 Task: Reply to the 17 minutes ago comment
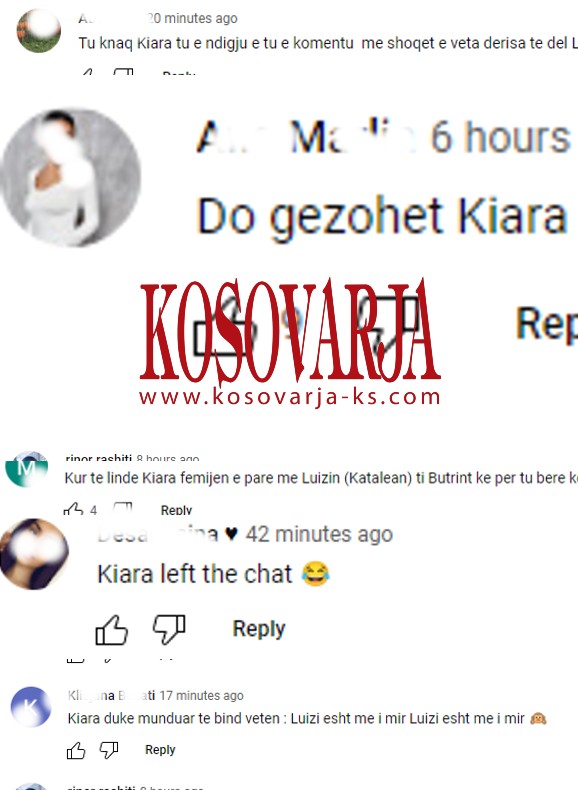(x=160, y=750)
